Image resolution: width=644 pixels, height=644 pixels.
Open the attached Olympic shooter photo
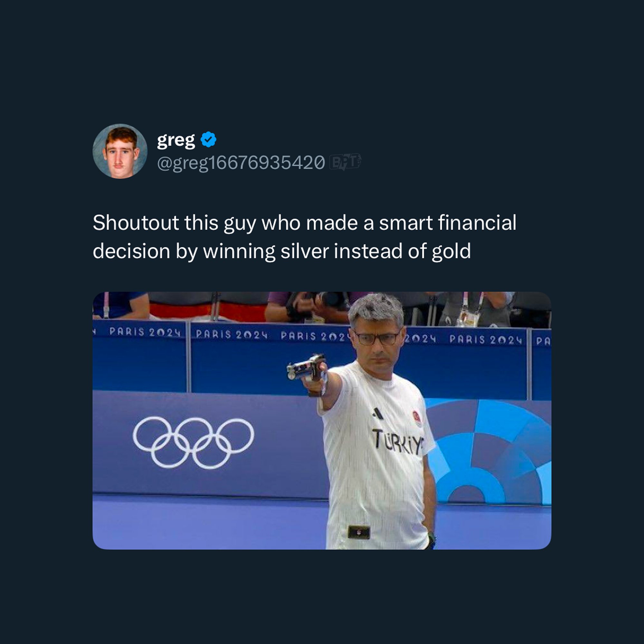tap(322, 420)
